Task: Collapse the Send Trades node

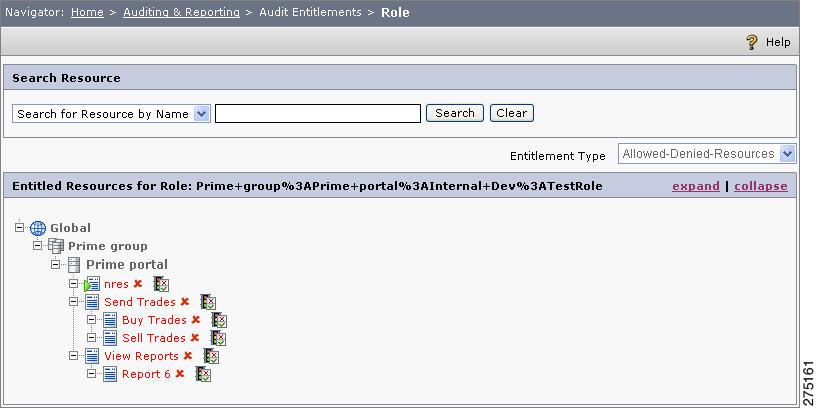Action: coord(73,301)
